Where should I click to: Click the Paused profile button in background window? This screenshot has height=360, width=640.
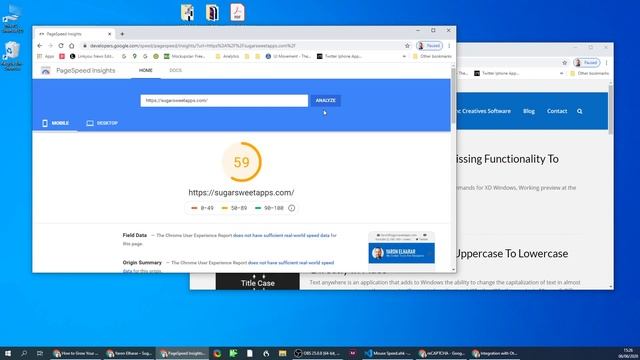(x=587, y=62)
